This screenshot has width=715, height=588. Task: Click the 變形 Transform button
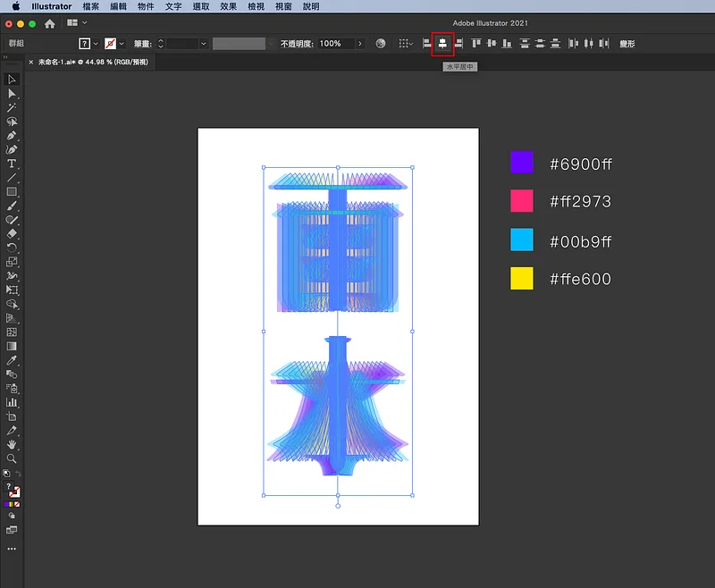point(627,44)
